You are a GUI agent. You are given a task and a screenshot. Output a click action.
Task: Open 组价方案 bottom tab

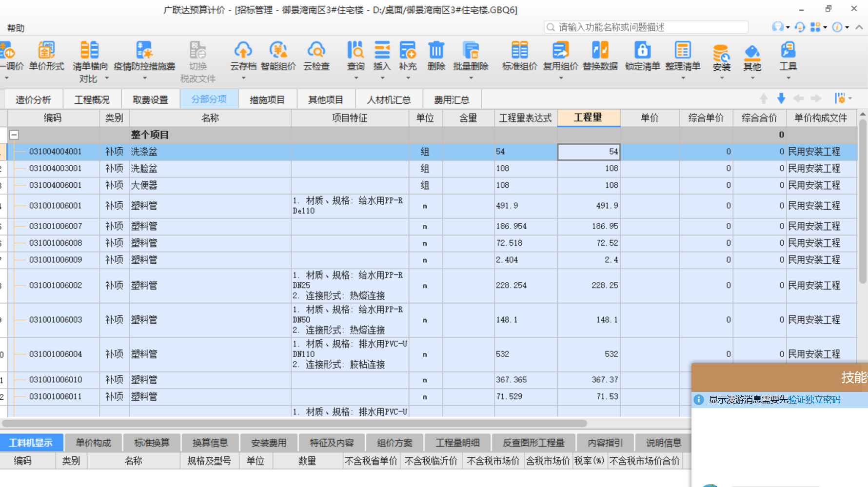(395, 443)
